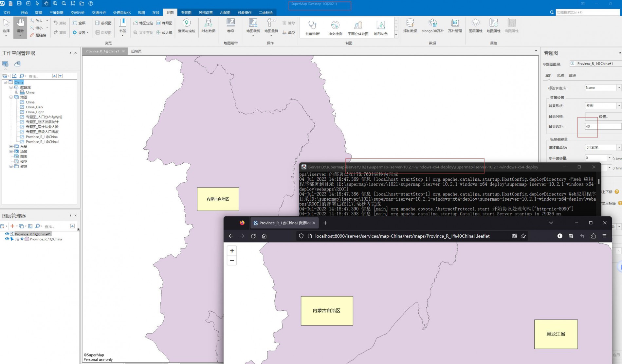The image size is (622, 364).
Task: Click the 缩小 zoom-out ribbon tool
Action: pos(37,28)
